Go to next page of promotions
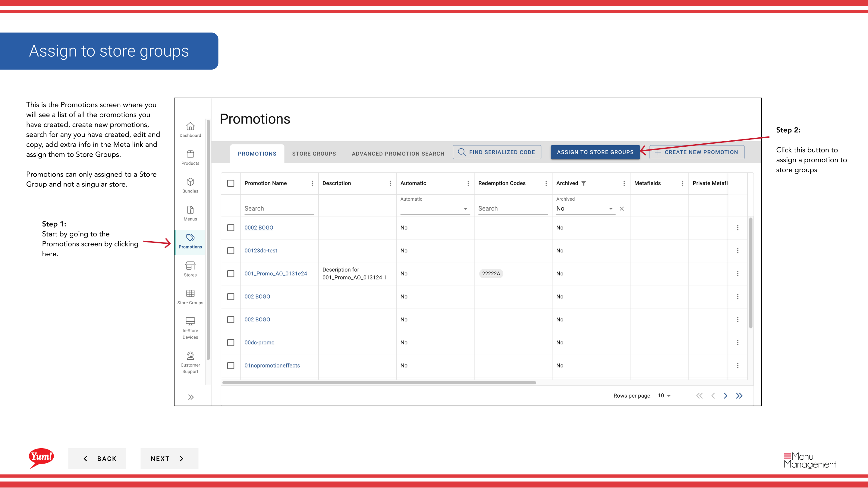This screenshot has height=488, width=868. [x=725, y=396]
